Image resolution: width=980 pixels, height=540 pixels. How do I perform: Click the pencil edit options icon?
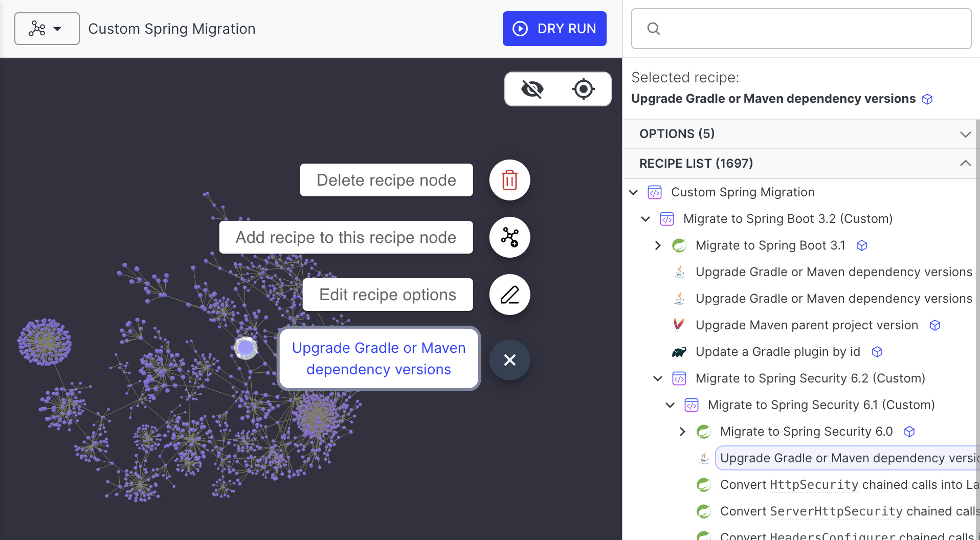(509, 295)
